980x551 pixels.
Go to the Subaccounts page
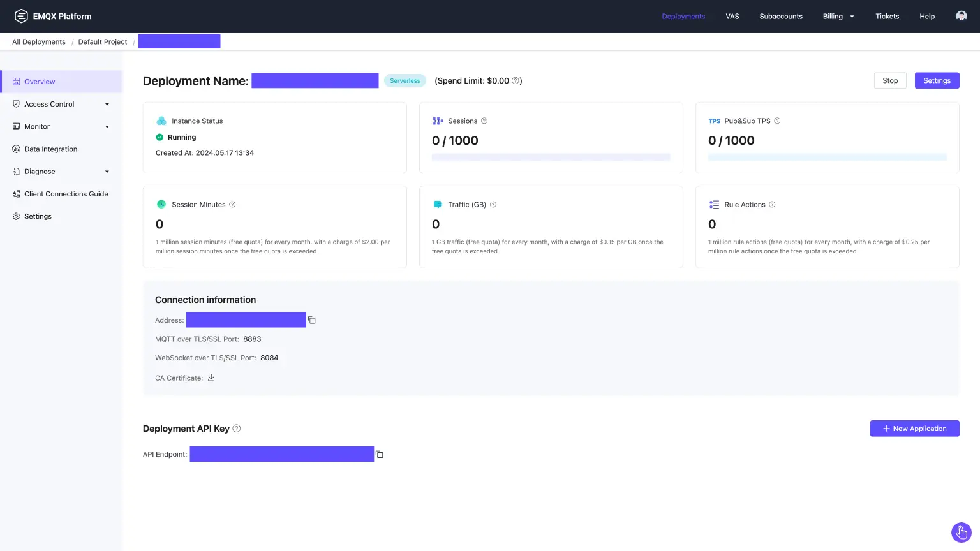point(781,16)
